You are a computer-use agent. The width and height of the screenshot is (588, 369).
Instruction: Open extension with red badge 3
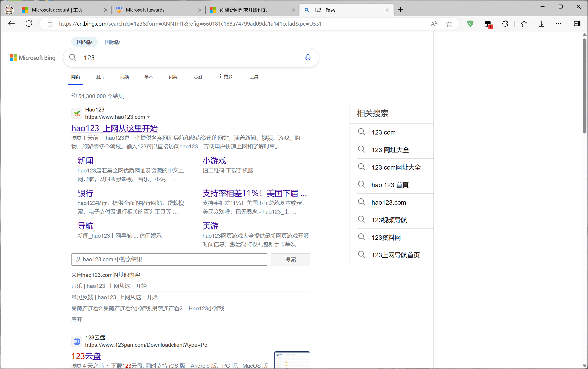pyautogui.click(x=488, y=24)
